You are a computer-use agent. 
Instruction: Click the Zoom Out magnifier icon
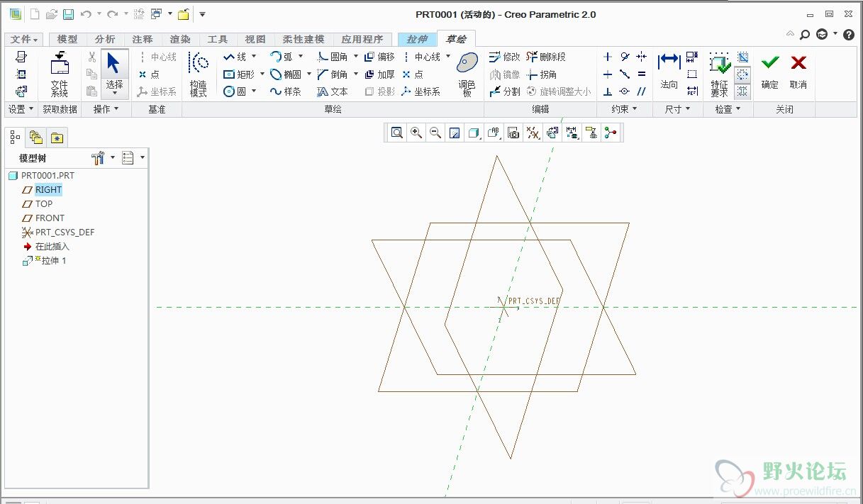435,133
